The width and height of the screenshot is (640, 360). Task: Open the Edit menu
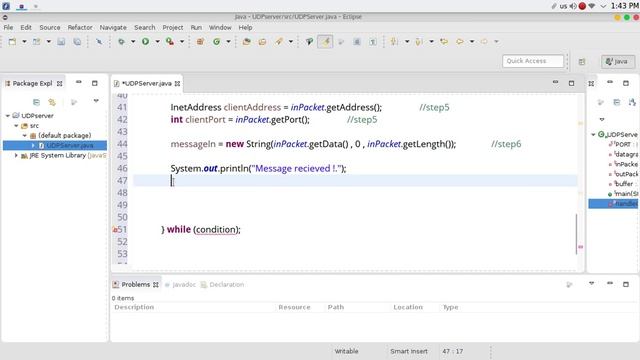coord(26,27)
